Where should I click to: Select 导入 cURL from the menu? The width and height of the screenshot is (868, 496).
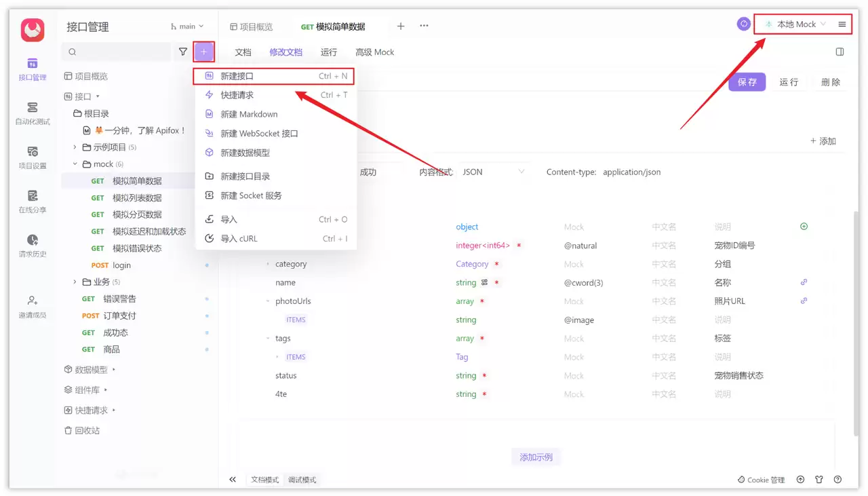click(x=275, y=238)
